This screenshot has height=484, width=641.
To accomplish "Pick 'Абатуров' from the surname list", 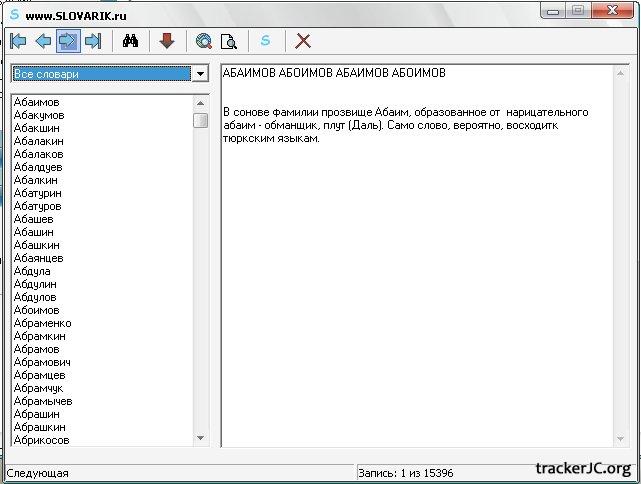I will (39, 206).
